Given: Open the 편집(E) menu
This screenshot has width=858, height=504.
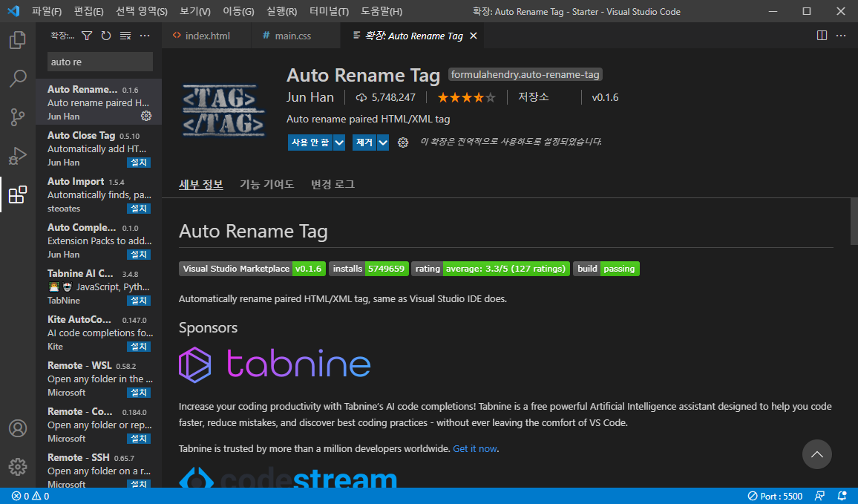Looking at the screenshot, I should [x=88, y=11].
